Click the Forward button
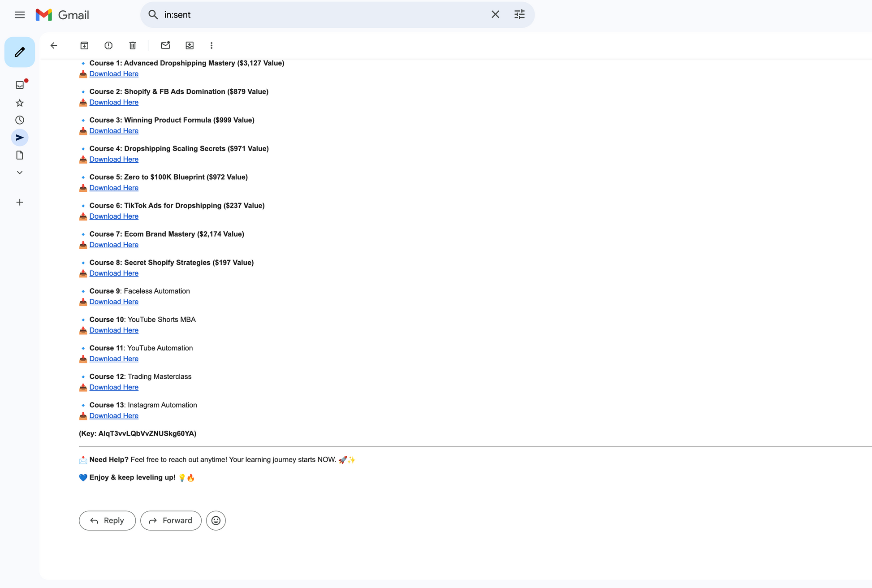The height and width of the screenshot is (588, 872). pyautogui.click(x=171, y=520)
